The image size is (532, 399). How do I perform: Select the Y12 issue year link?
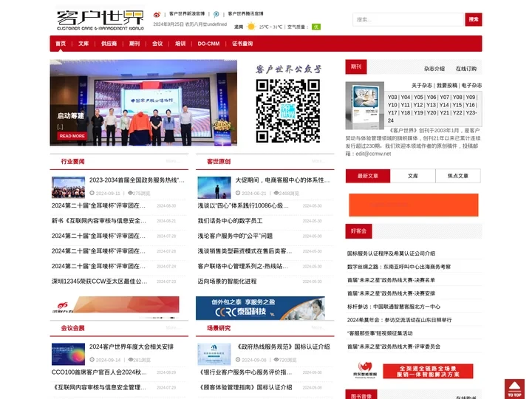(418, 105)
